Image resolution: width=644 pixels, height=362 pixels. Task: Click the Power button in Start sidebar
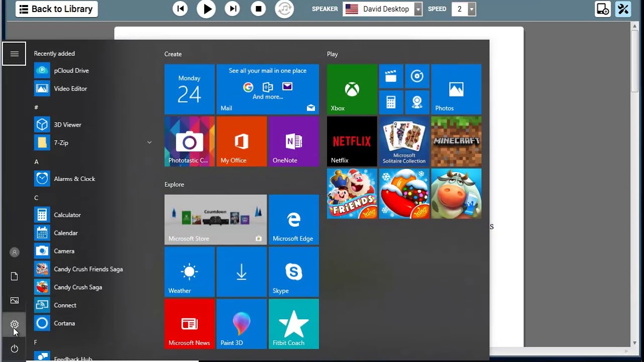click(14, 349)
